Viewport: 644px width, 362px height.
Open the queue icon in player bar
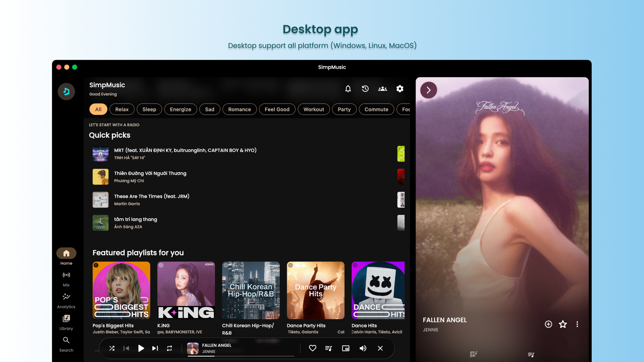(x=329, y=348)
